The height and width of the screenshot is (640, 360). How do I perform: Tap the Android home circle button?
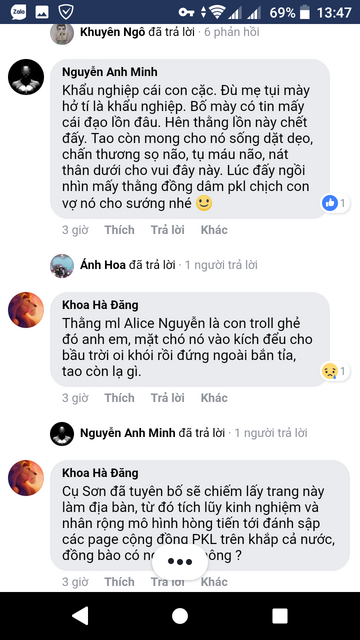pos(180,616)
